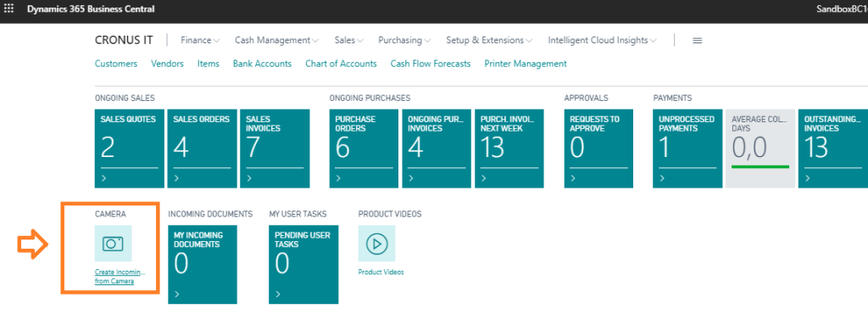The width and height of the screenshot is (868, 320).
Task: Open Requests to Approve tile
Action: point(599,149)
